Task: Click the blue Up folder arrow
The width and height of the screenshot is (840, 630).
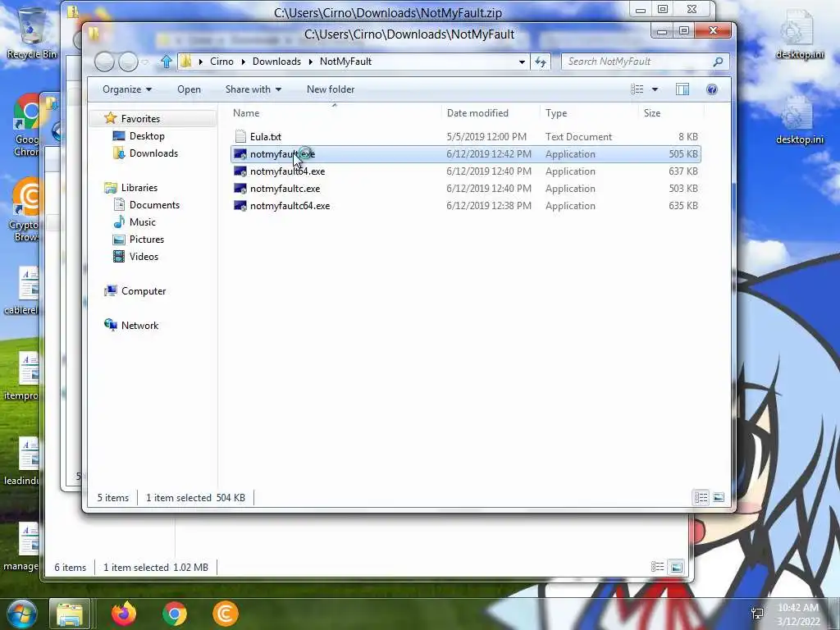Action: pos(166,62)
